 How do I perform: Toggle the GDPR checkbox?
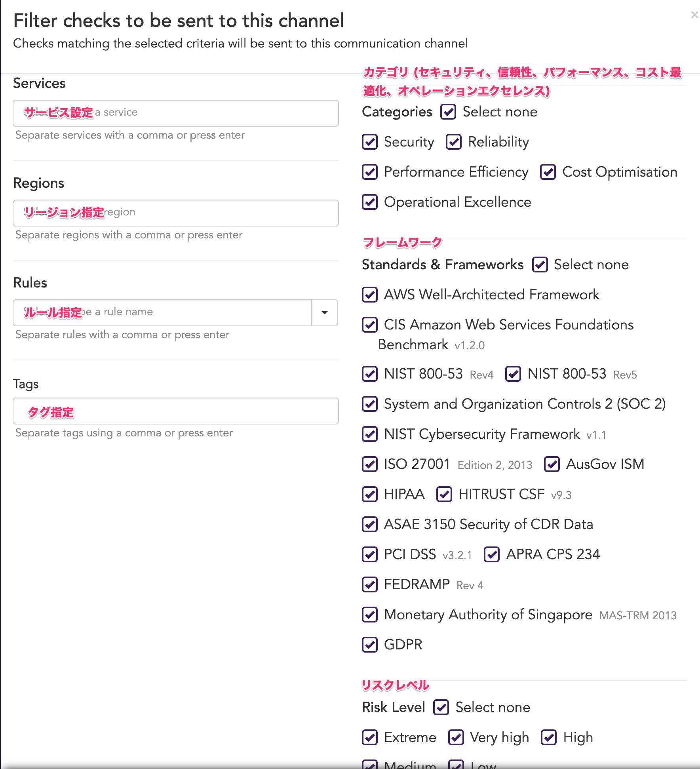pos(370,644)
